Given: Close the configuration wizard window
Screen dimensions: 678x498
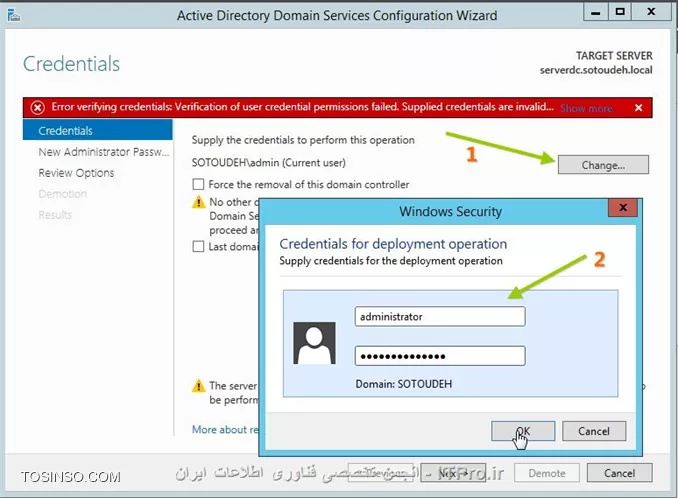Looking at the screenshot, I should [x=651, y=12].
